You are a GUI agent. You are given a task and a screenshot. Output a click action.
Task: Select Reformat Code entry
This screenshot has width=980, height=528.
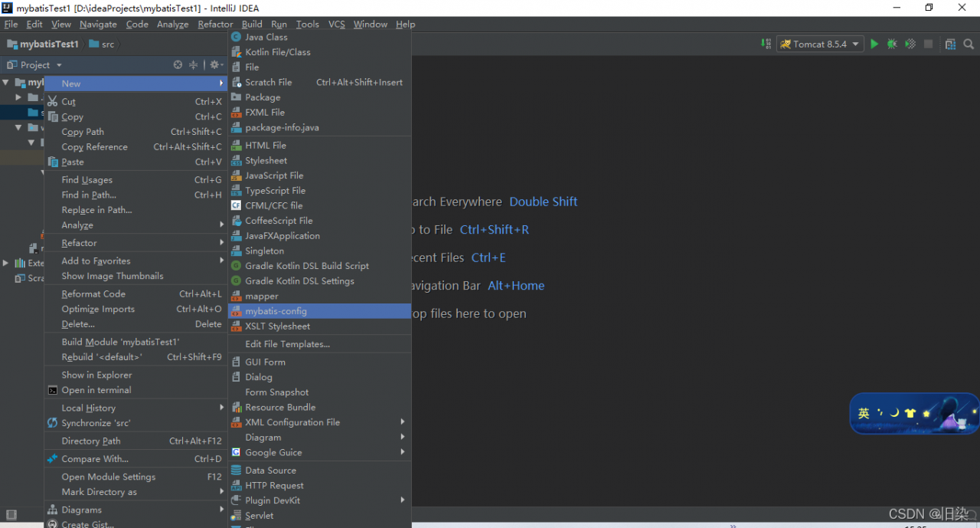click(x=136, y=294)
